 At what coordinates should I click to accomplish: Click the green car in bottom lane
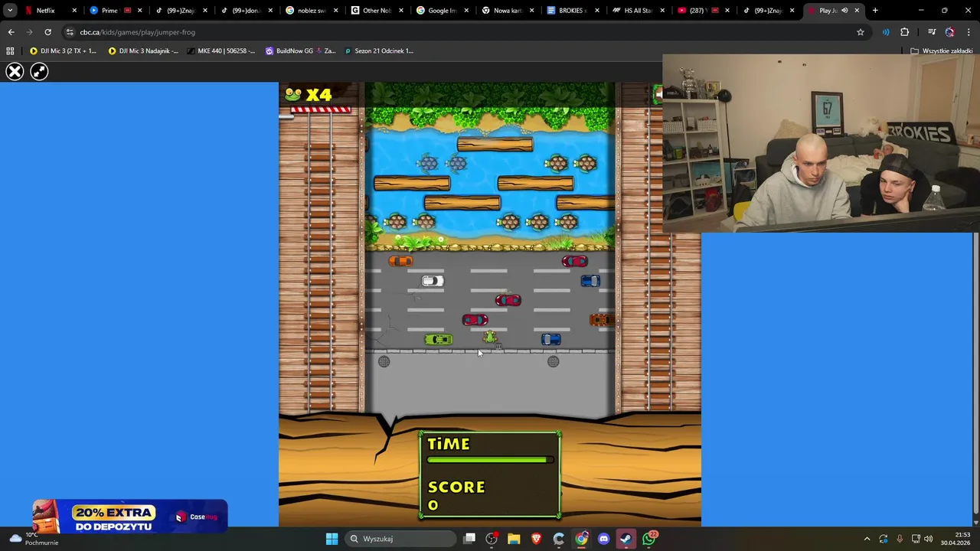coord(439,340)
